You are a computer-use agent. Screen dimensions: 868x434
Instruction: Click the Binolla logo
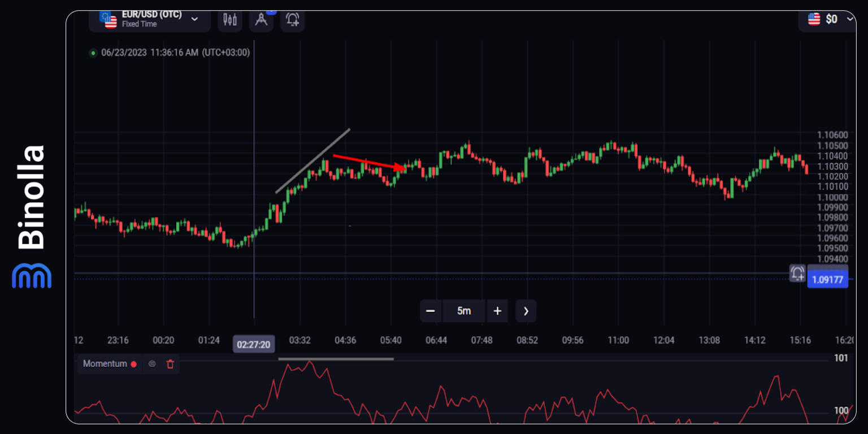coord(31,217)
